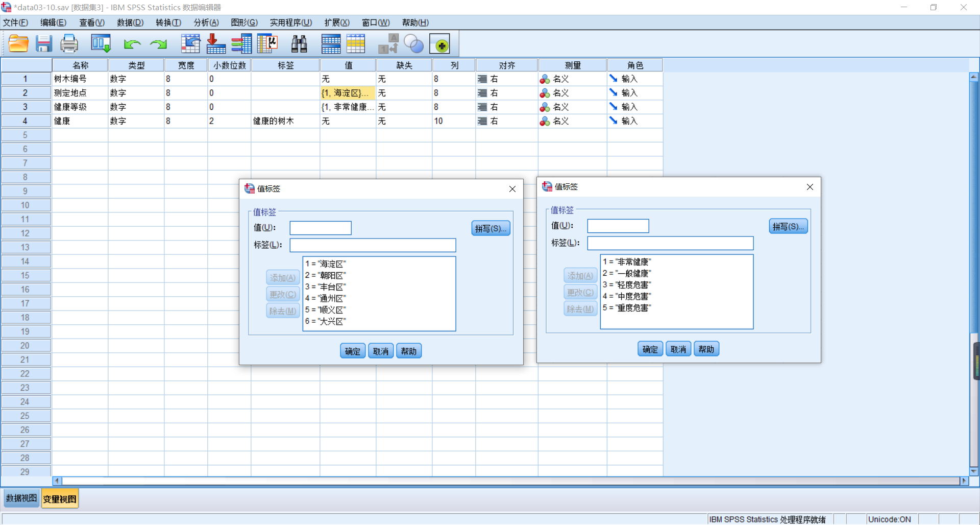Select 6 = "大兴区" list entry
980x525 pixels.
[326, 321]
